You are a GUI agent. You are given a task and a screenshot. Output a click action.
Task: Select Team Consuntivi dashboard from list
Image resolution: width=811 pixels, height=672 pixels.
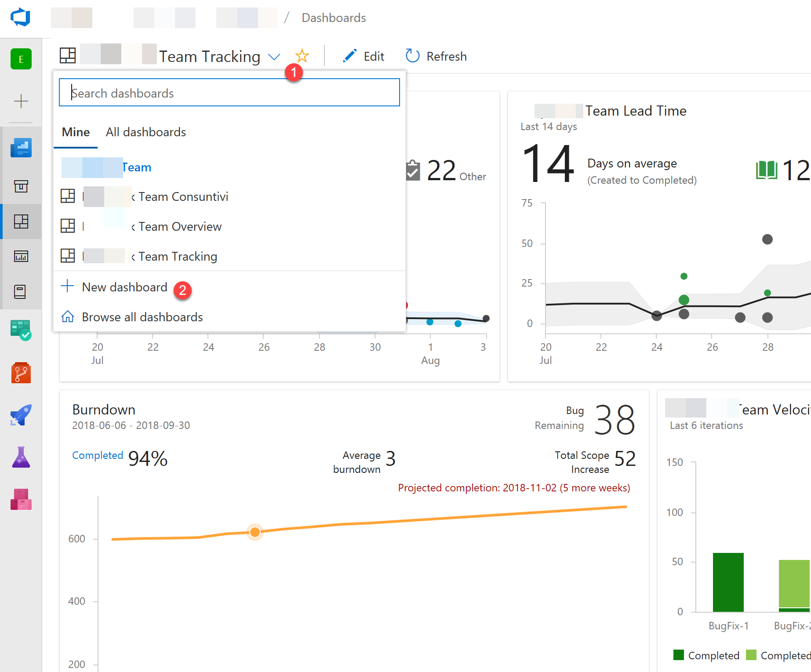click(x=183, y=197)
